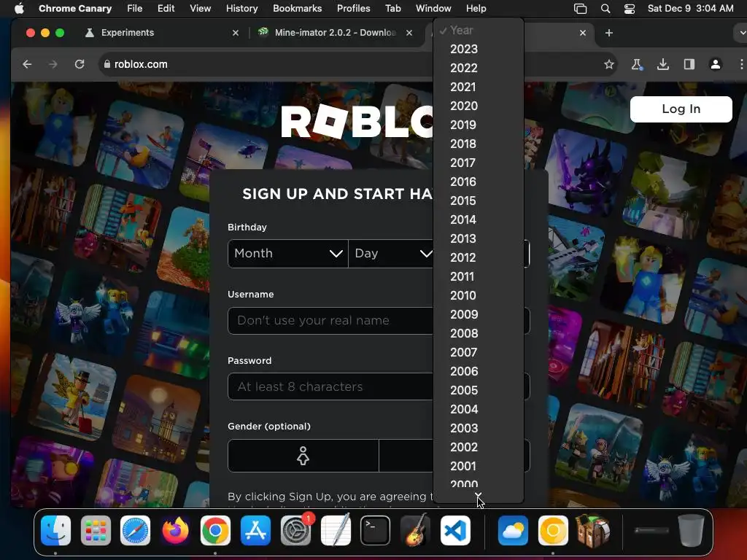Open the Day dropdown

coord(392,253)
